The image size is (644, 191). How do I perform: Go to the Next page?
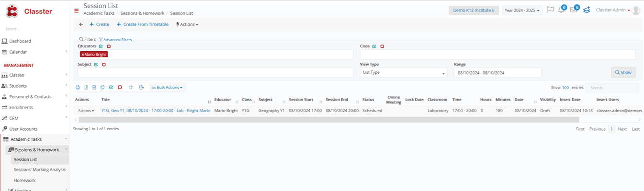click(x=622, y=129)
